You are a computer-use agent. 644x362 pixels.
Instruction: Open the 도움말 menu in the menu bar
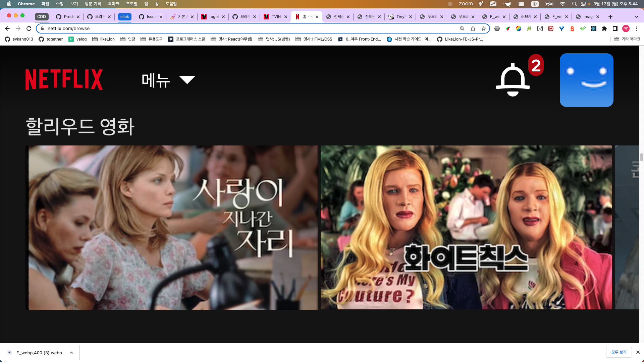click(171, 4)
